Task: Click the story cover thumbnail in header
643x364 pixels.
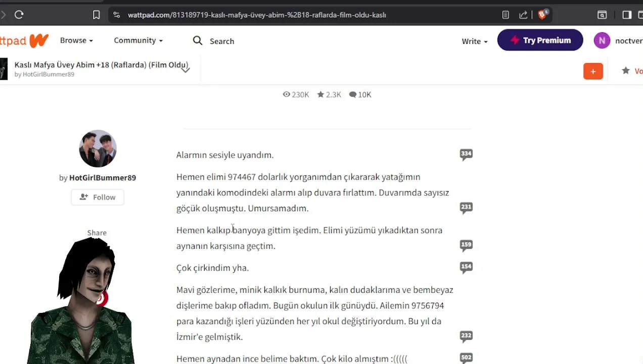Action: coord(4,69)
